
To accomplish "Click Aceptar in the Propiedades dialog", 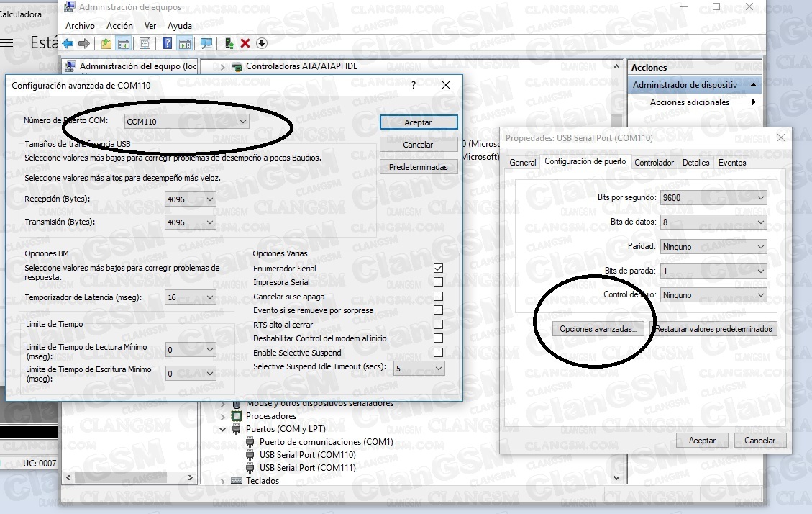I will point(702,441).
